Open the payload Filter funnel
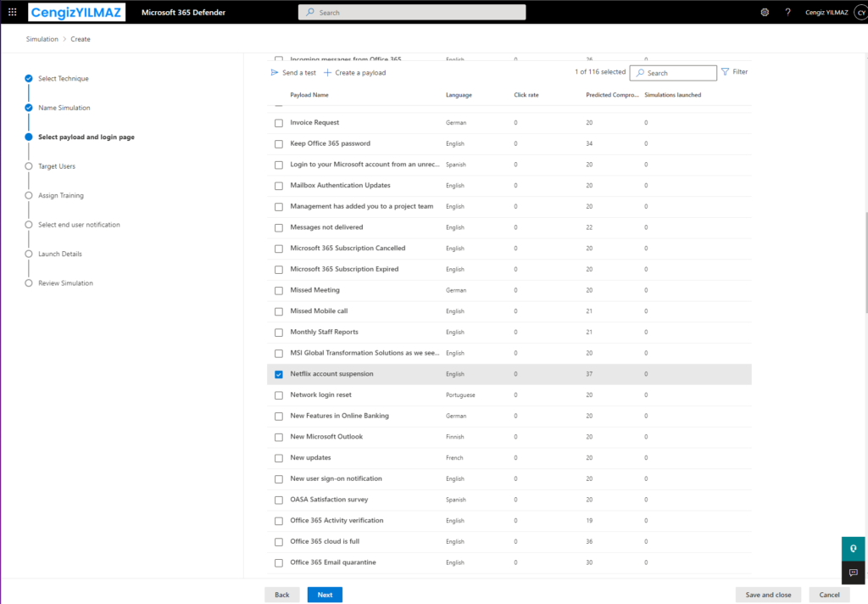 tap(735, 72)
